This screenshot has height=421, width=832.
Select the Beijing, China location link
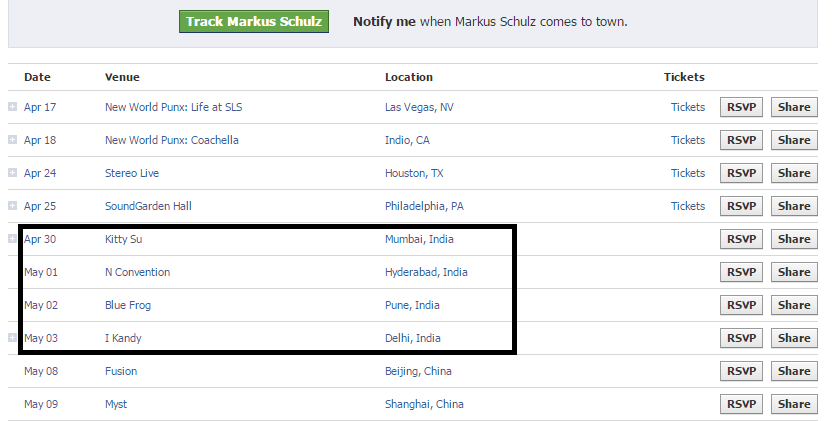point(418,371)
